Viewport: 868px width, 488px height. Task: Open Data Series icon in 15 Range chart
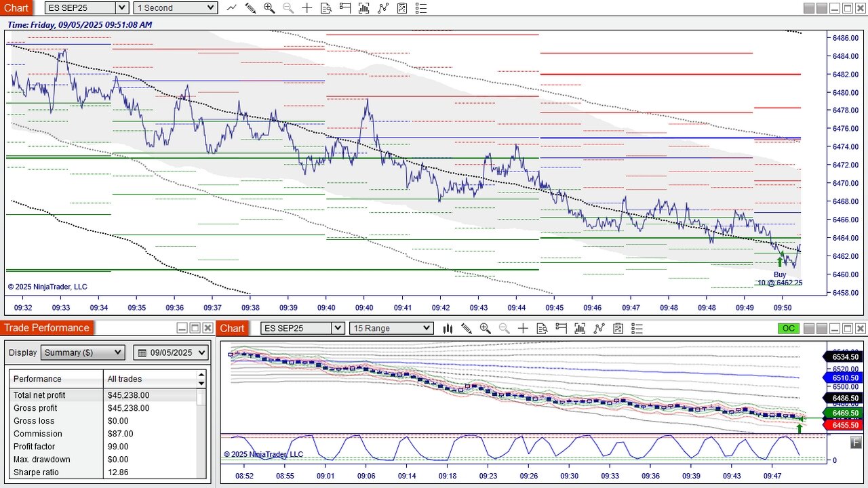click(580, 329)
